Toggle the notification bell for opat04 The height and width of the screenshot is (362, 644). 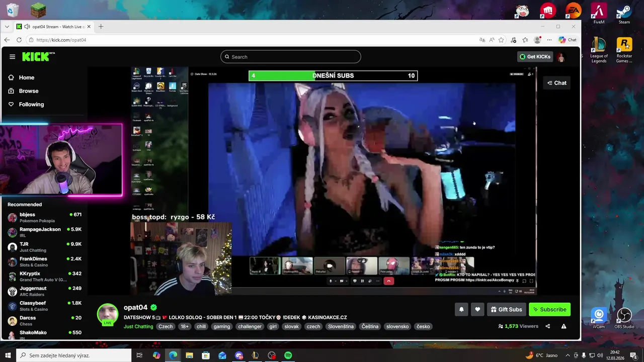[x=461, y=310]
